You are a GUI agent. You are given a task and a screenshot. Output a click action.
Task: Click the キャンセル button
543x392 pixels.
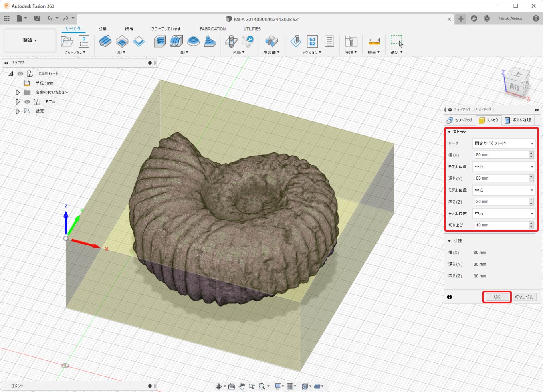[x=524, y=297]
